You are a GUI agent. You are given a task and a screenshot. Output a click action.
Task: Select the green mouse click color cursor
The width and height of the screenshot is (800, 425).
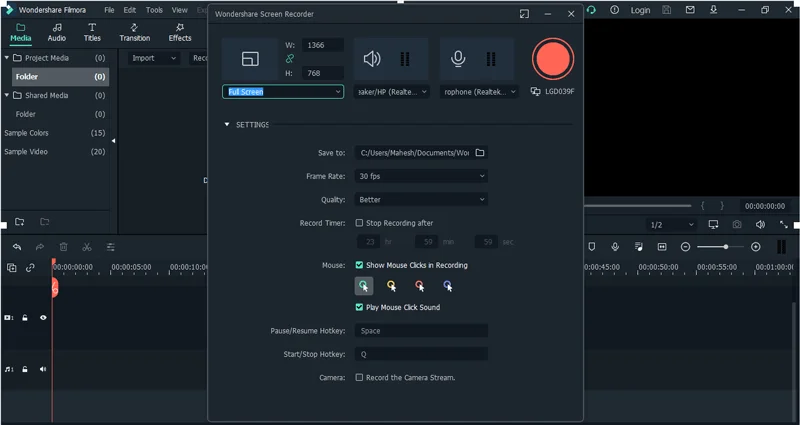(x=364, y=286)
